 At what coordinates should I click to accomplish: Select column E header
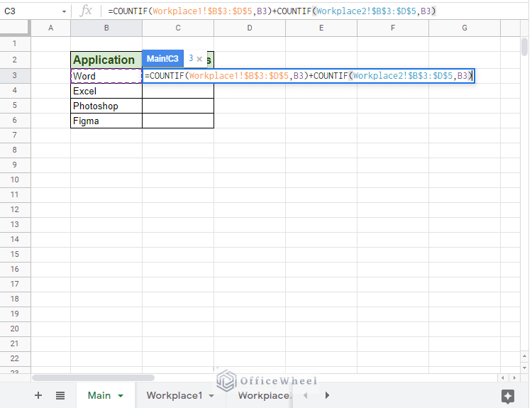[321, 28]
